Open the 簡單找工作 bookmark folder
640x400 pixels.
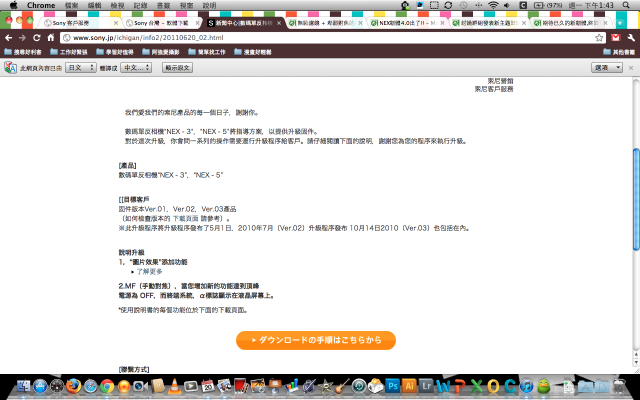click(x=207, y=52)
